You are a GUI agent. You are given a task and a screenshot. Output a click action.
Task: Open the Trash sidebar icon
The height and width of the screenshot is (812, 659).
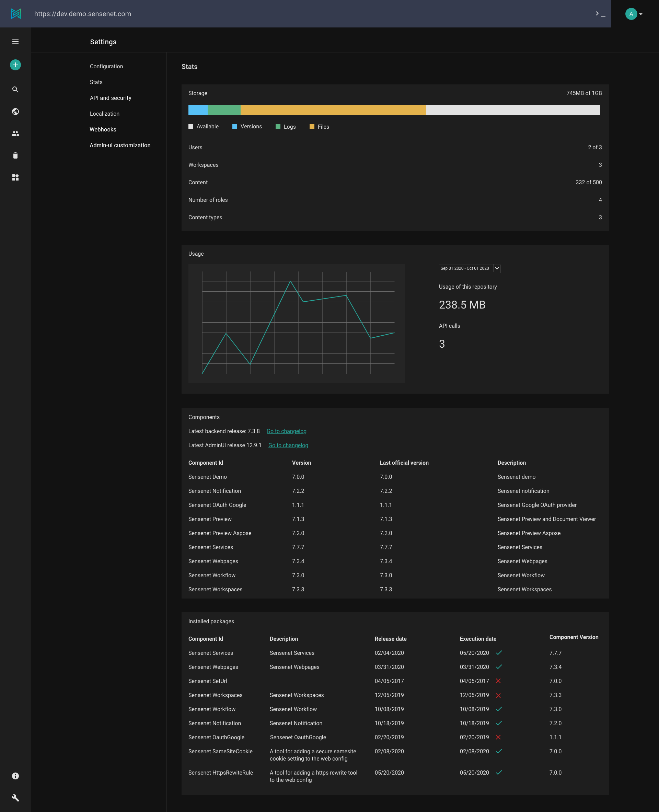(15, 155)
